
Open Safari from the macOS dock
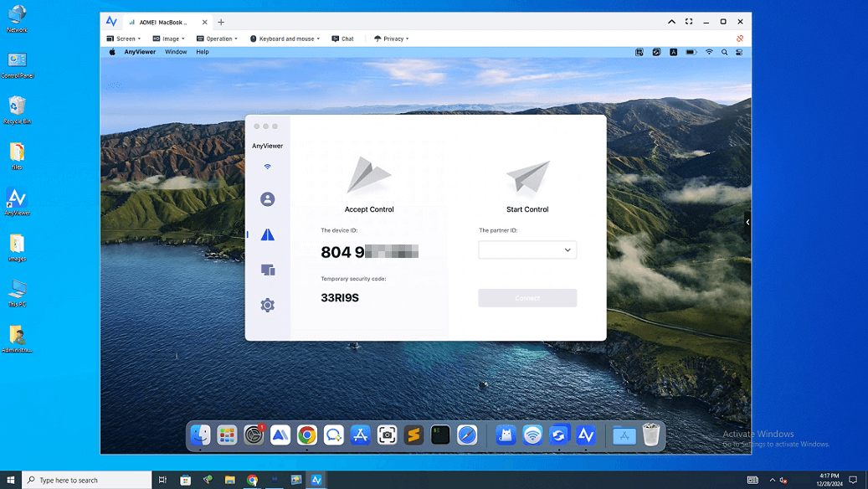coord(467,435)
